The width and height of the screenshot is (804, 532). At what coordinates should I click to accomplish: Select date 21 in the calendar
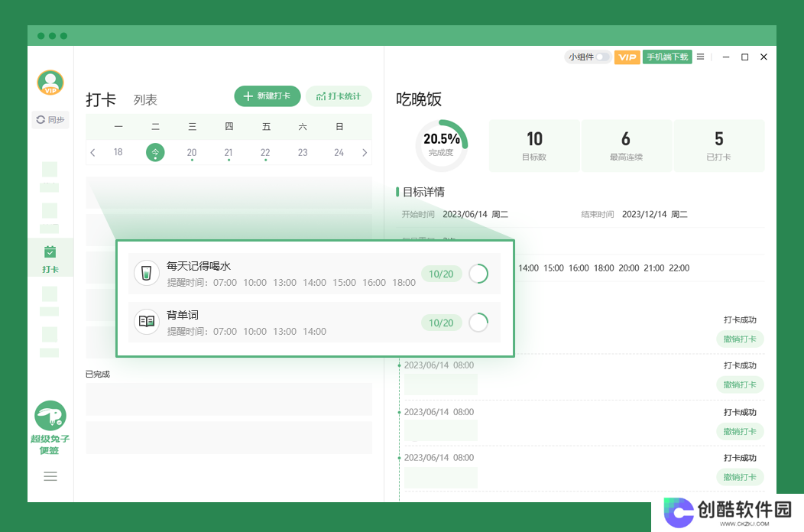tap(229, 152)
